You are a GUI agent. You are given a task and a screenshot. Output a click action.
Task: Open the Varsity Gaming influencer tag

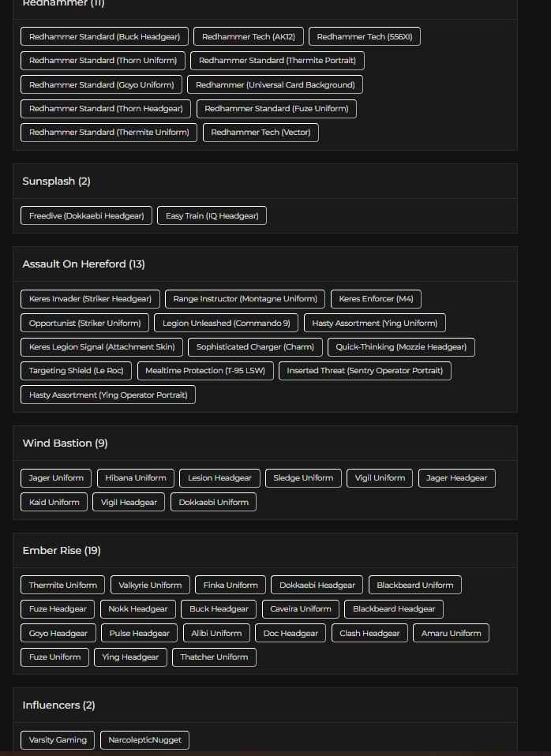click(58, 740)
